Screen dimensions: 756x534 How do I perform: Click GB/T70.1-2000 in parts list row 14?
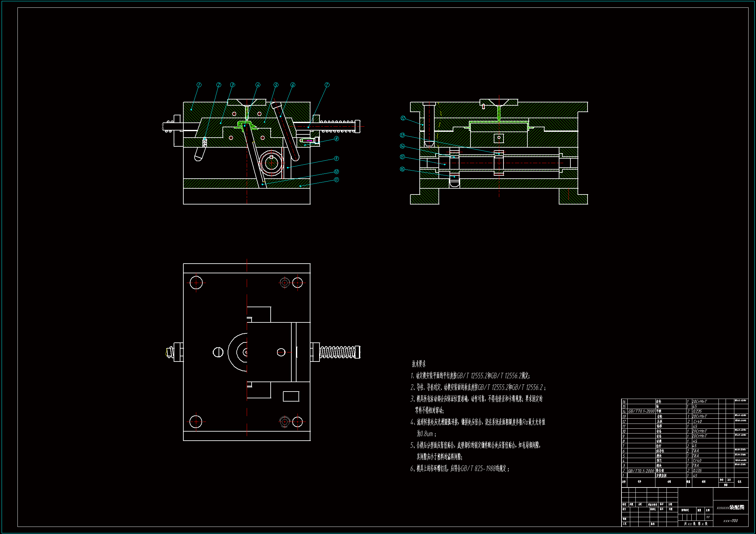coord(641,411)
